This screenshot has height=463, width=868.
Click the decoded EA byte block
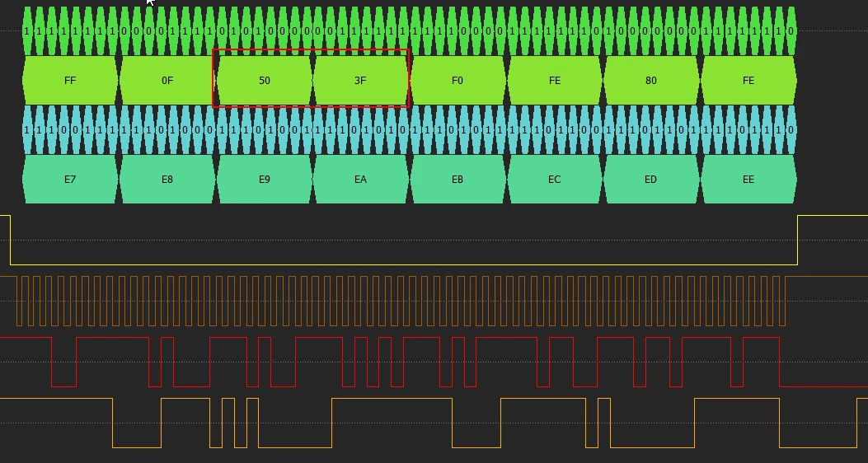360,180
